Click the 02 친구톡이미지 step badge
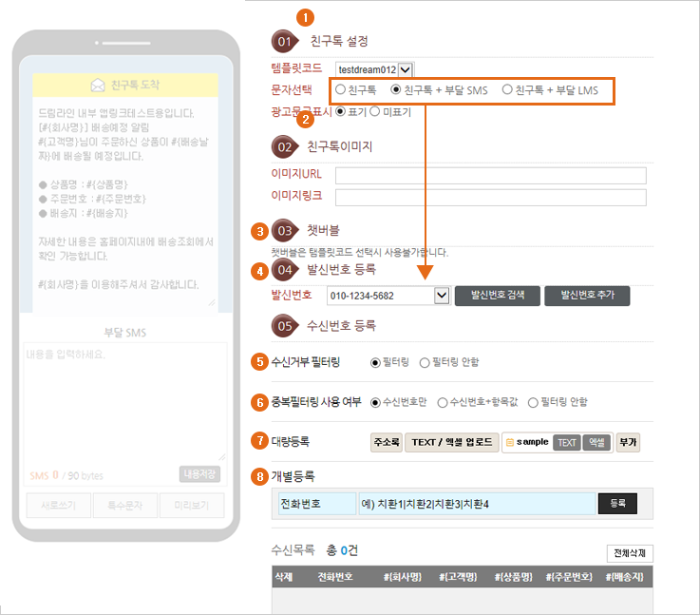Image resolution: width=700 pixels, height=615 pixels. (x=285, y=146)
